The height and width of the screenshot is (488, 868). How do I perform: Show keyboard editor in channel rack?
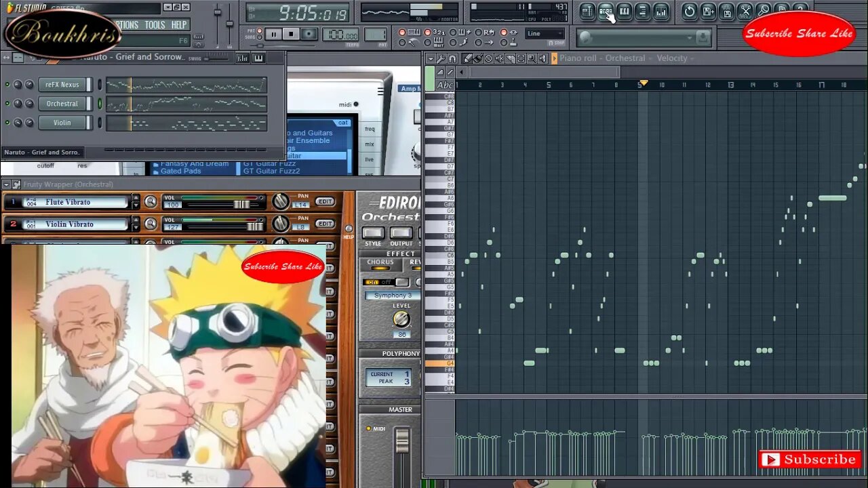tap(258, 58)
